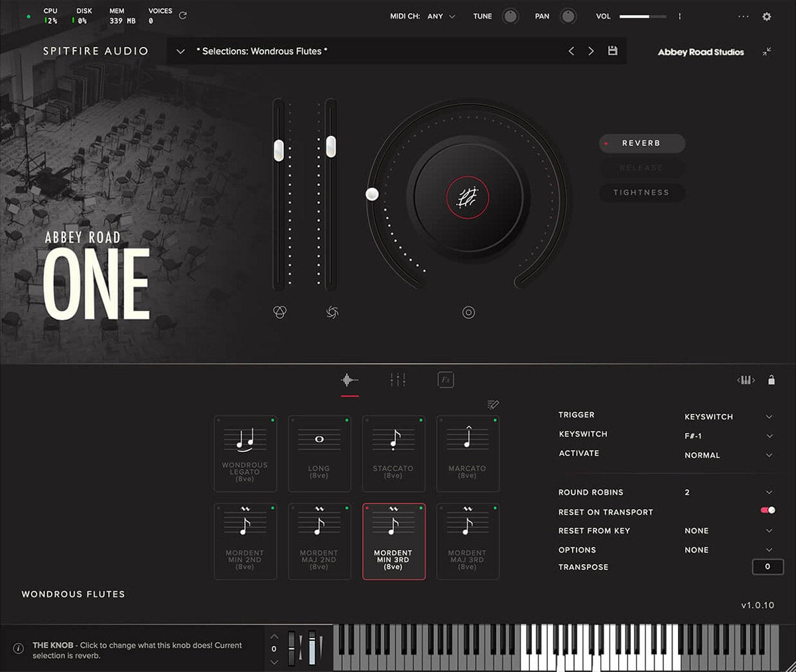Click the Reverb button
The width and height of the screenshot is (796, 672).
(x=641, y=143)
